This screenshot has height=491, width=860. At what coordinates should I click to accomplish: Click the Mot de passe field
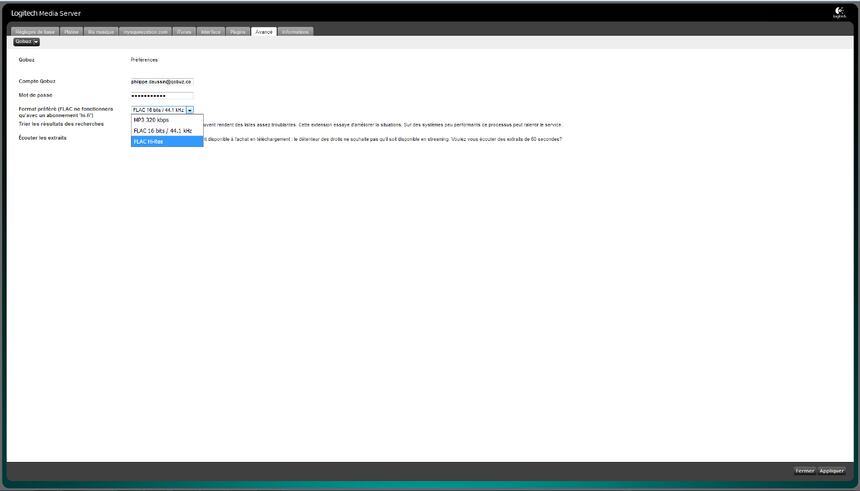pos(162,95)
